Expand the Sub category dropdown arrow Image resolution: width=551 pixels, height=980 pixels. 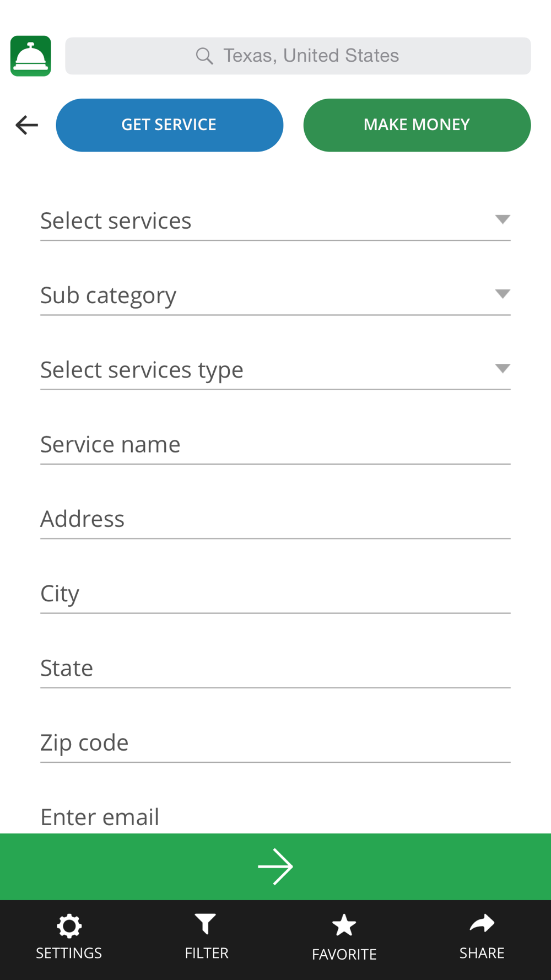[x=503, y=294]
